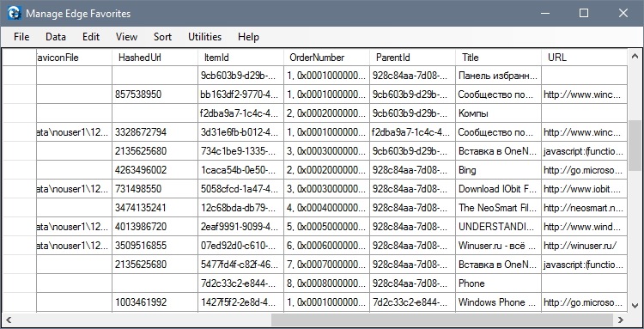Click the vertical scrollbar down arrow

point(635,306)
